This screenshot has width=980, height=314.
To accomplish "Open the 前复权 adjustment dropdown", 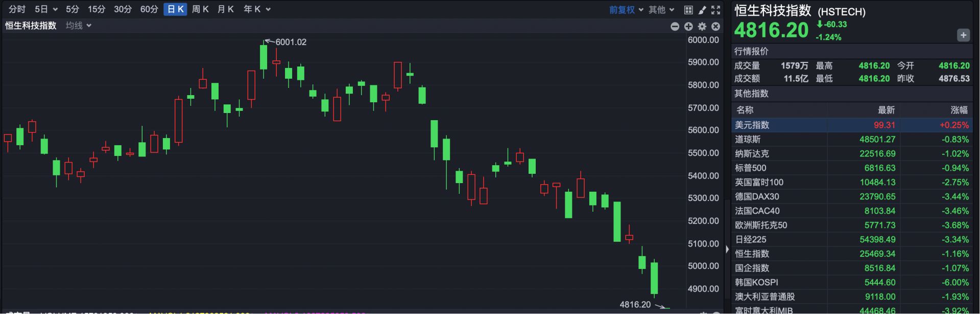I will tap(626, 10).
